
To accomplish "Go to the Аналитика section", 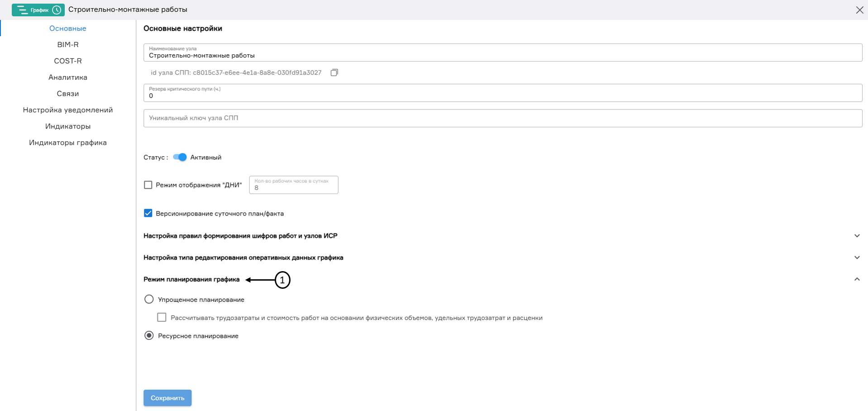I will coord(67,77).
